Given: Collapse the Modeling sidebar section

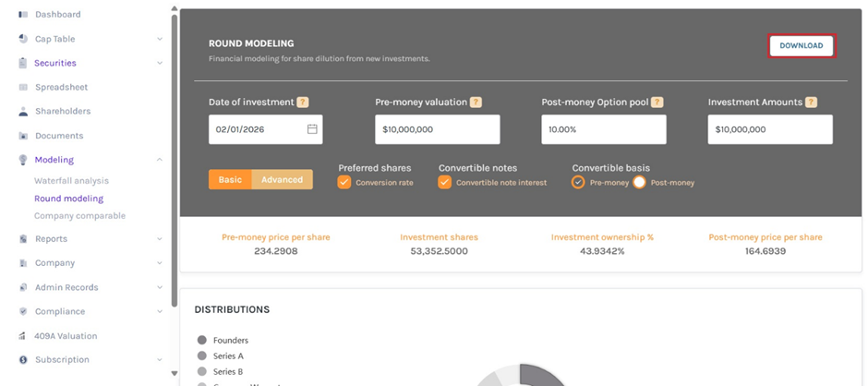Looking at the screenshot, I should point(160,160).
